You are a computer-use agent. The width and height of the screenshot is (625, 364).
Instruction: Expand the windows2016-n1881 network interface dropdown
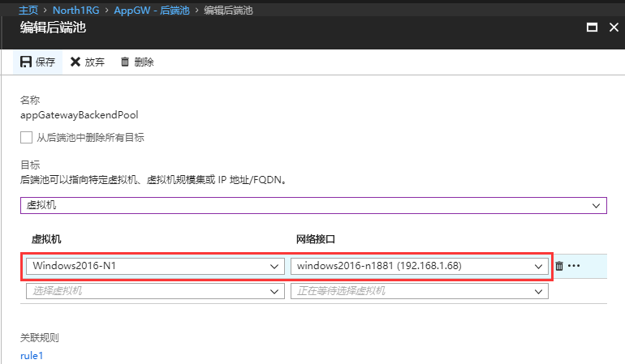(x=419, y=266)
